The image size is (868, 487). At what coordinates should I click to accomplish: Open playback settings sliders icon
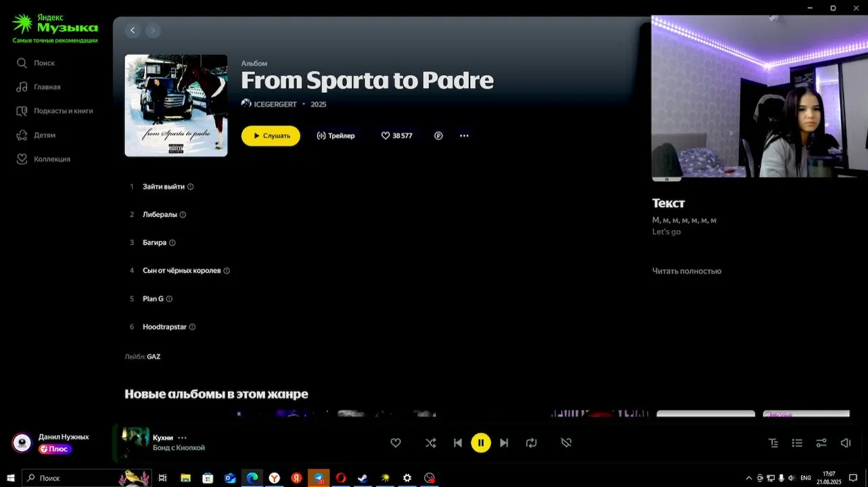coord(821,443)
